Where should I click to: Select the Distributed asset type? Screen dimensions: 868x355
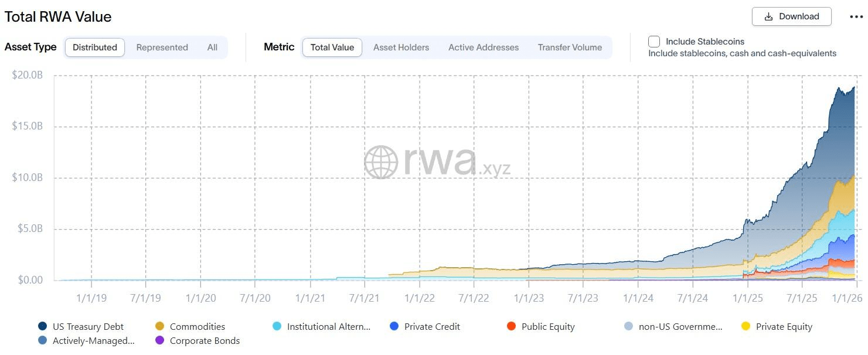95,47
